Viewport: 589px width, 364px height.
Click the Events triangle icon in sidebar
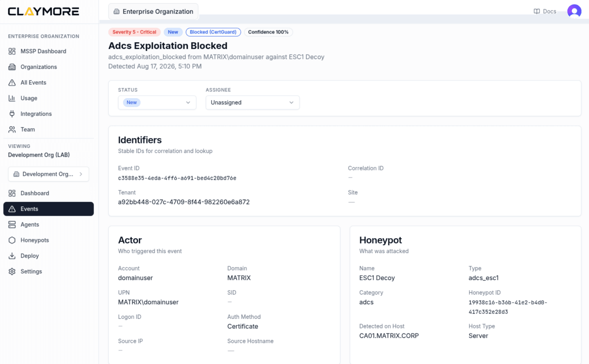click(x=12, y=209)
